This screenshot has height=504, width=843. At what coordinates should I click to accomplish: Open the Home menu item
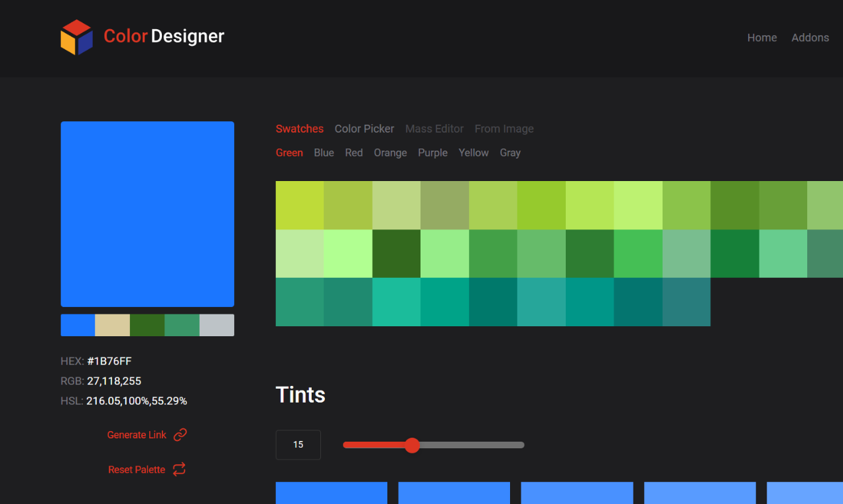(761, 38)
